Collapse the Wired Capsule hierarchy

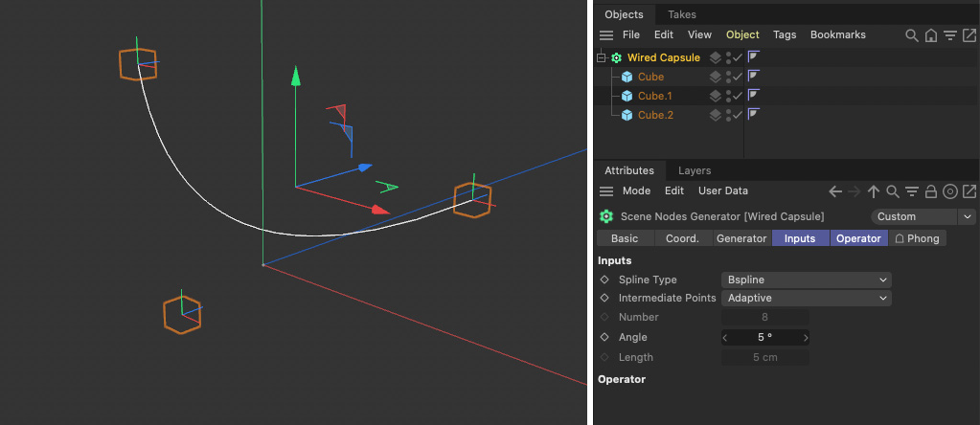[601, 57]
